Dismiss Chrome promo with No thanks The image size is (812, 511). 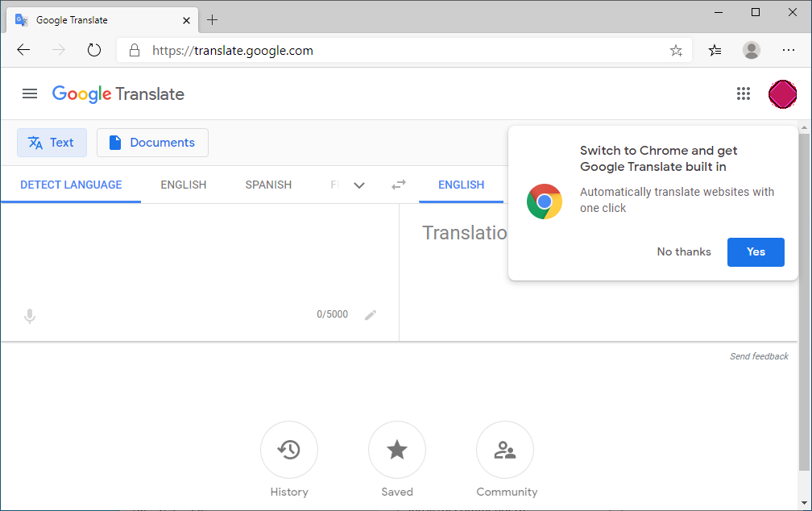pyautogui.click(x=684, y=251)
